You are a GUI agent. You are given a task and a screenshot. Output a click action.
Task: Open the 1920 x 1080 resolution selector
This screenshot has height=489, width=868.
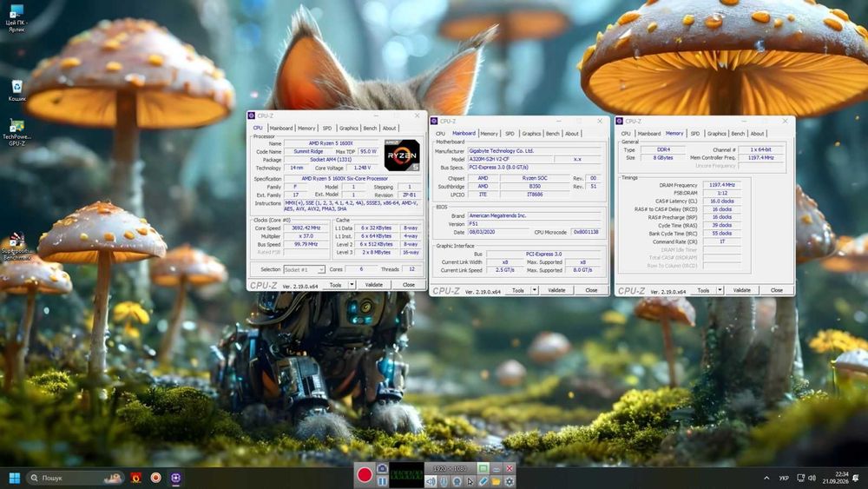(x=450, y=468)
